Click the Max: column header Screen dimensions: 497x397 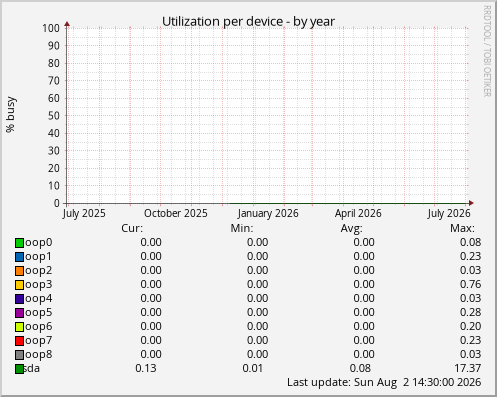(x=462, y=228)
